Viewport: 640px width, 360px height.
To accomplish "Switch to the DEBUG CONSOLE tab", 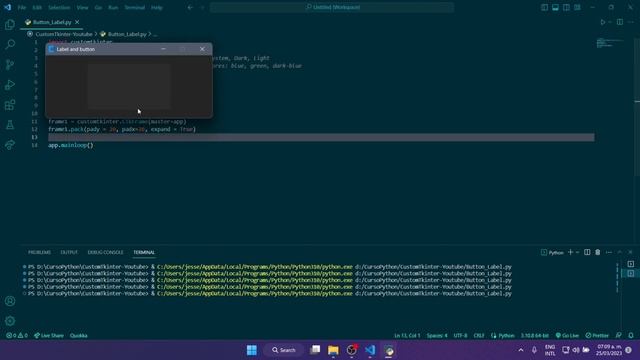I will click(105, 252).
